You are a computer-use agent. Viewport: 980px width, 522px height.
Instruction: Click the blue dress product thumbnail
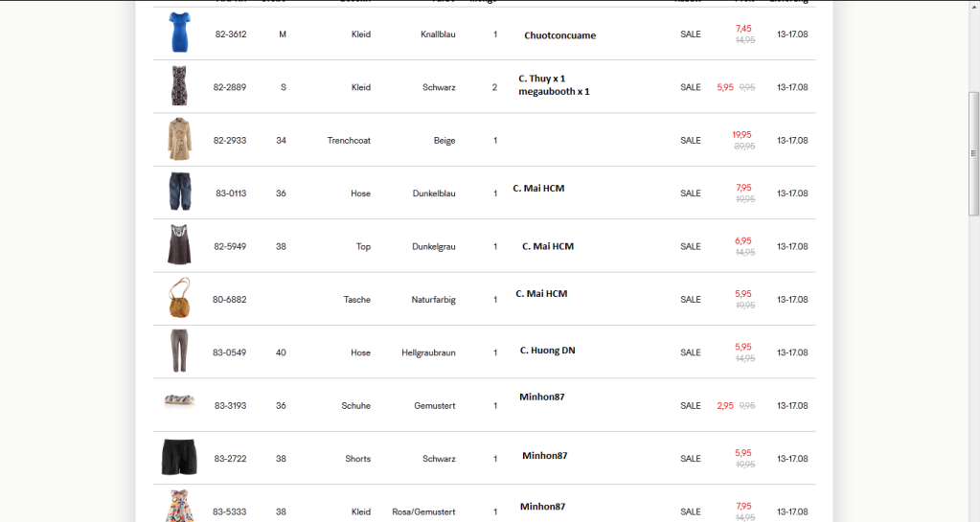pyautogui.click(x=179, y=33)
